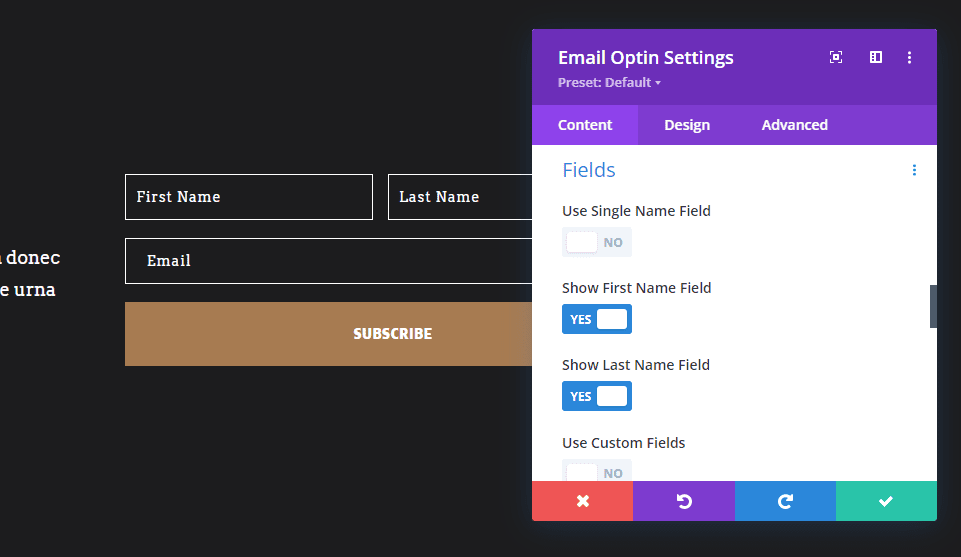This screenshot has width=961, height=557.
Task: Click the snap to sidebar layout icon
Action: click(x=876, y=58)
